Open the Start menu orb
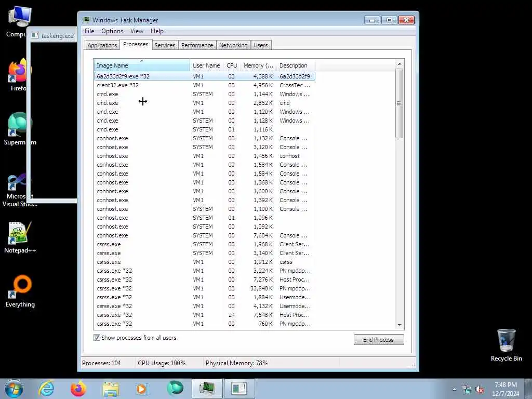The image size is (532, 399). (14, 389)
